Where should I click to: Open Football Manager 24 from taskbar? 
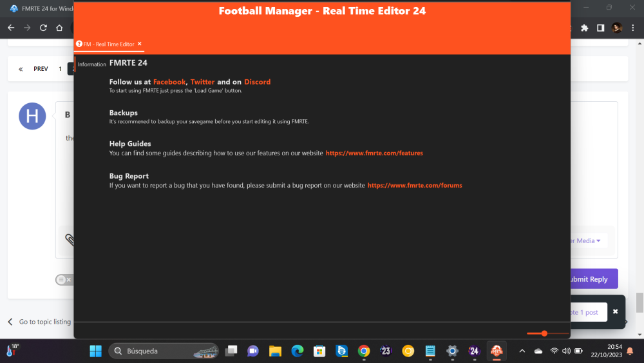(x=475, y=351)
